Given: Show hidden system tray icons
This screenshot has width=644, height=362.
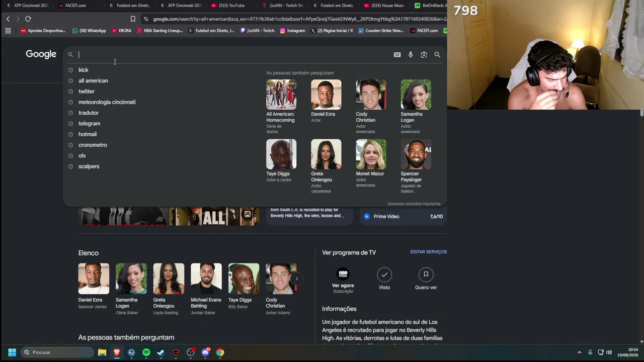Looking at the screenshot, I should pos(579,352).
